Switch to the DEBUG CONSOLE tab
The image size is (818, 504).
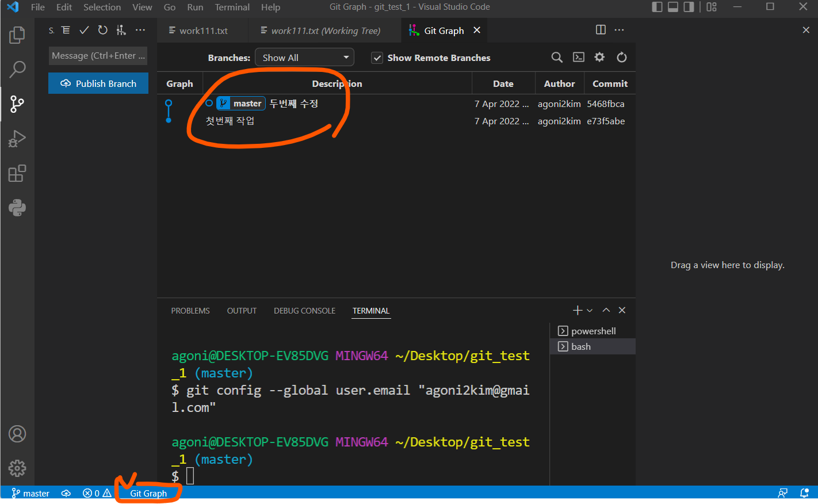point(304,311)
